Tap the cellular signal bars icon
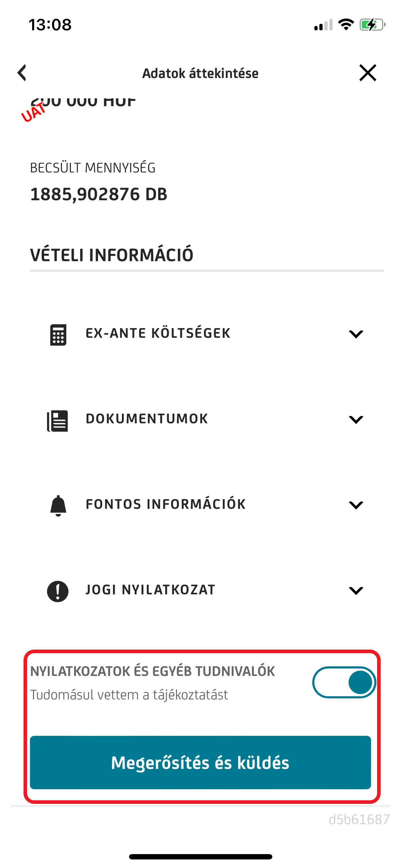 tap(323, 25)
